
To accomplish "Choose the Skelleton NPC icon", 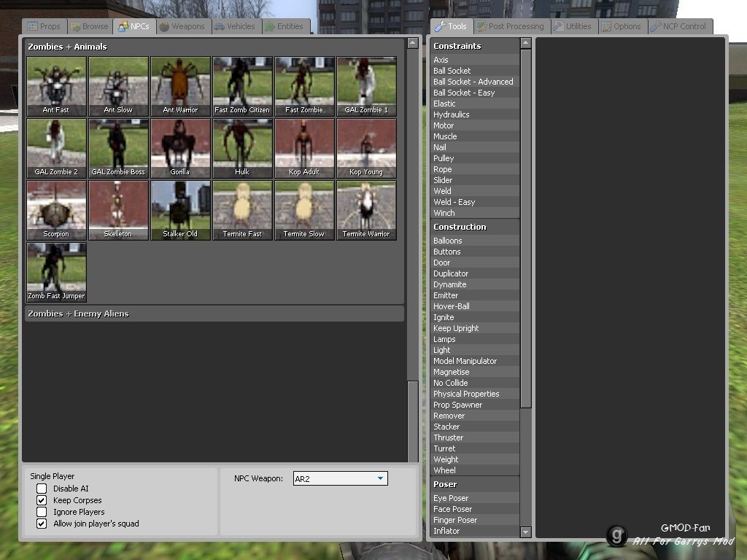I will click(118, 210).
